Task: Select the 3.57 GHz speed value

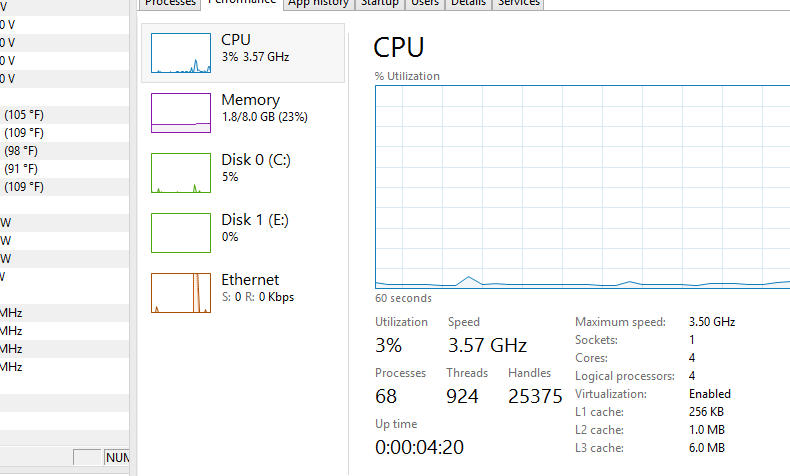Action: (x=487, y=346)
